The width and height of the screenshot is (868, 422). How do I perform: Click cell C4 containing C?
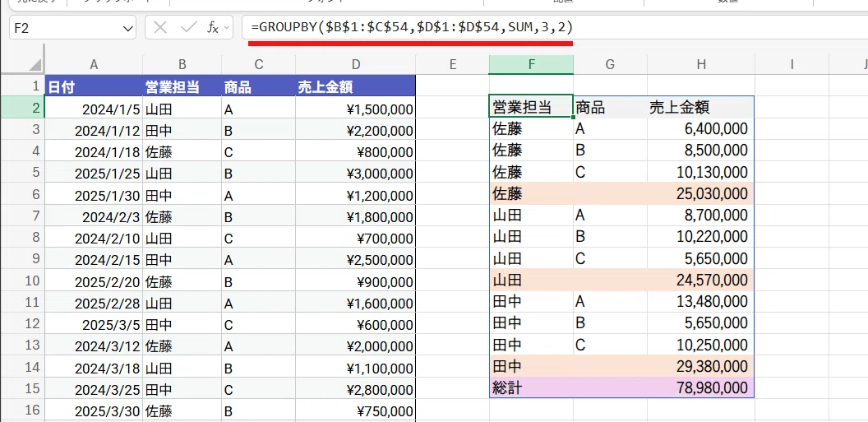tap(259, 151)
